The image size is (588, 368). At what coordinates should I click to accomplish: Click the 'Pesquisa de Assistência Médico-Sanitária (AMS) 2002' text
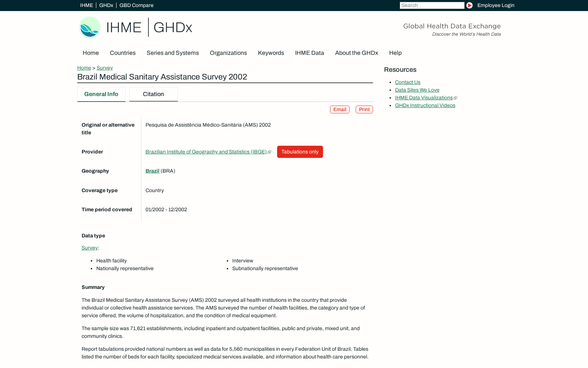(208, 125)
